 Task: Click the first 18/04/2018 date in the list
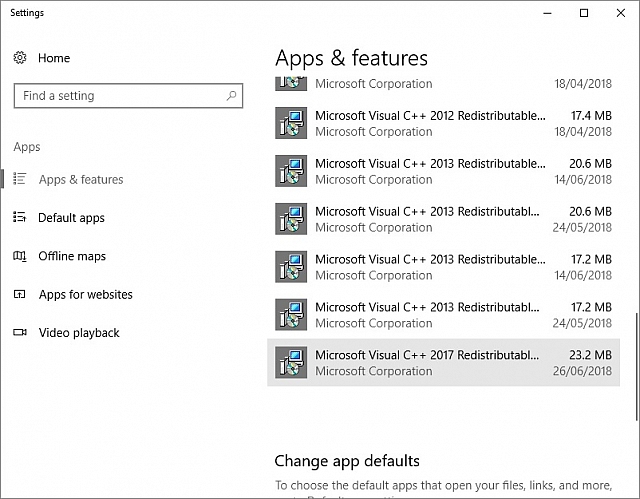[x=583, y=84]
